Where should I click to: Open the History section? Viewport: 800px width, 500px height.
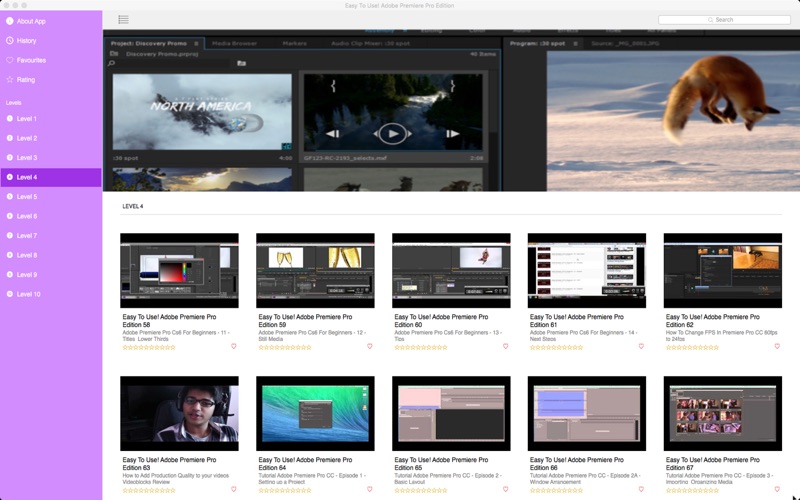51,40
